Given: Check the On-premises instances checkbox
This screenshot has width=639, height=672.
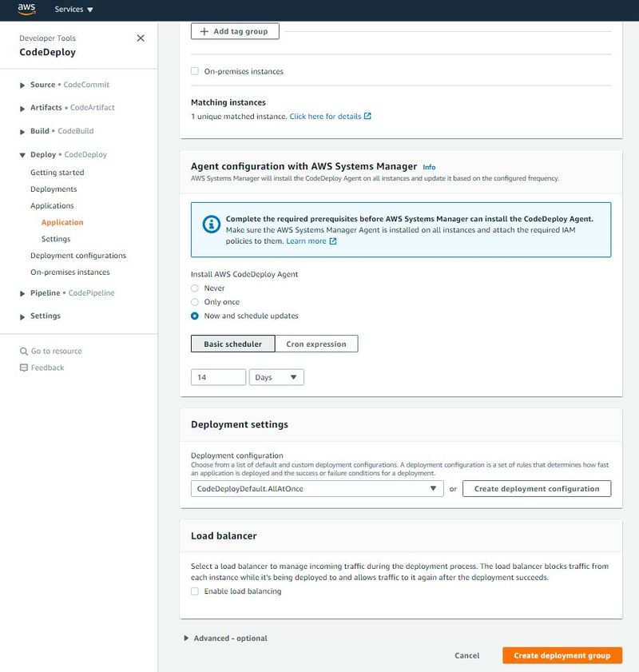Looking at the screenshot, I should 195,71.
